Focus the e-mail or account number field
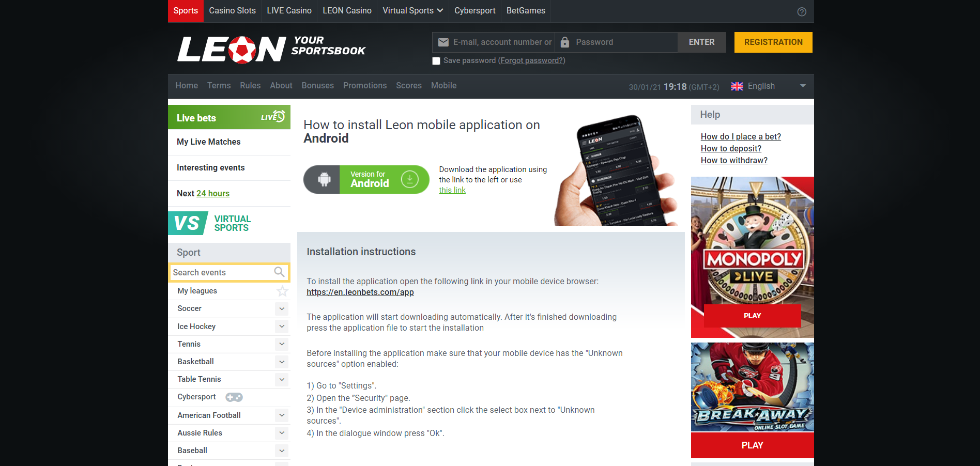 pos(494,42)
